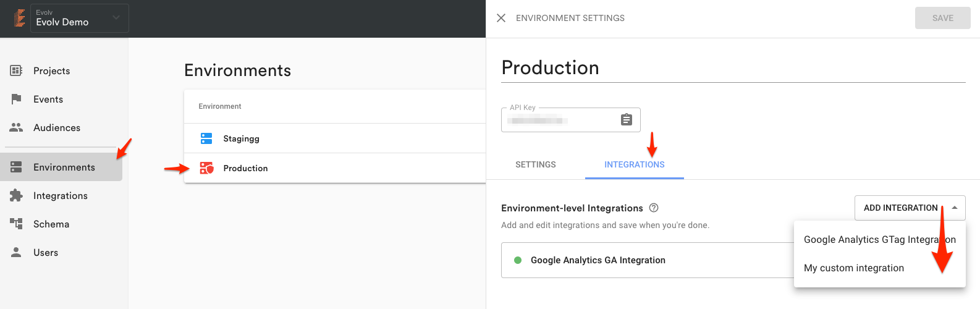Screen dimensions: 980x309
Task: Click the Schema tree icon
Action: [x=16, y=224]
